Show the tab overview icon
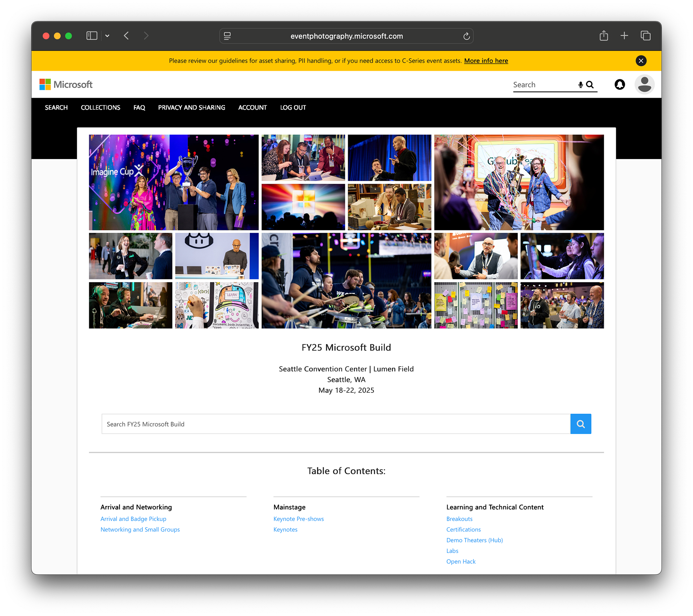This screenshot has height=616, width=693. (x=645, y=36)
